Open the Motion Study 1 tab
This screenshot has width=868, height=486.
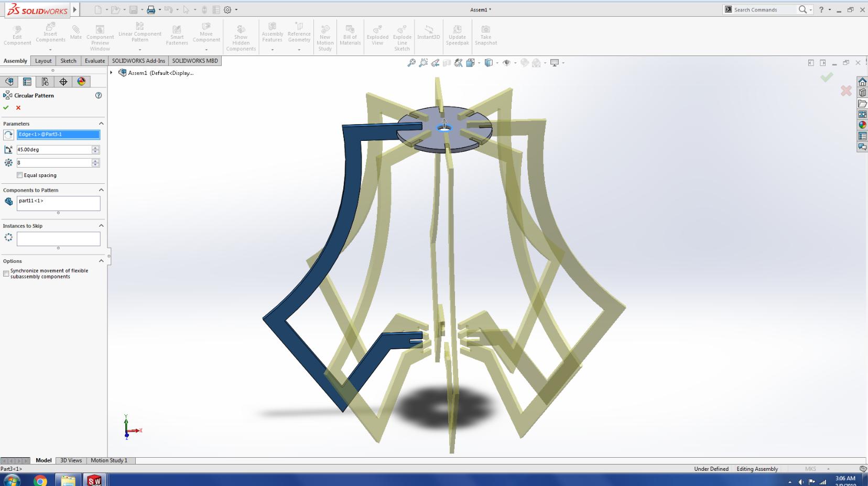(x=109, y=460)
